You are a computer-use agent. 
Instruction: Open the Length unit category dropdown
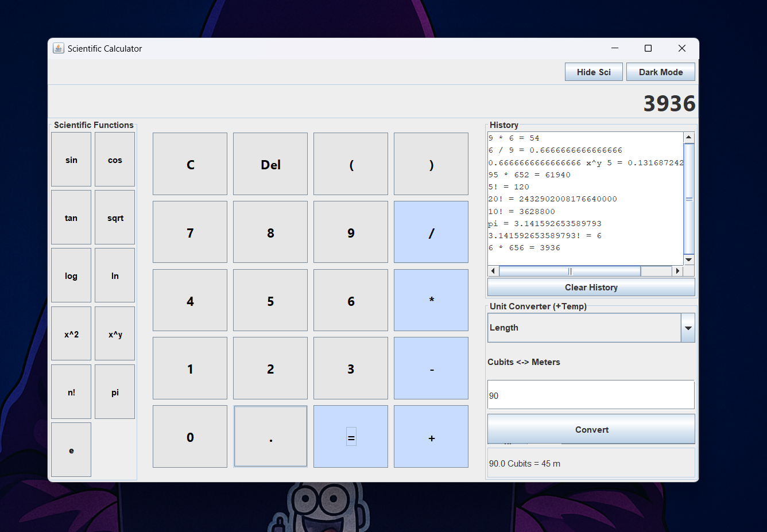coord(591,328)
